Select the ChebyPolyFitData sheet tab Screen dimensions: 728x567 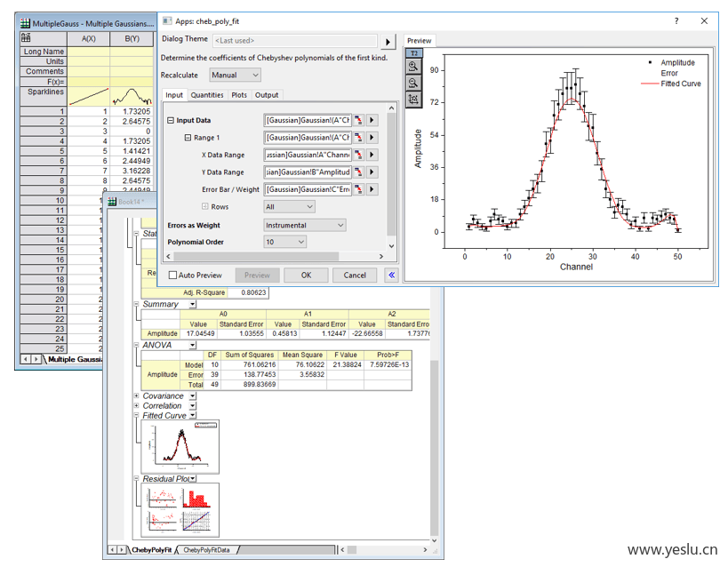click(206, 550)
